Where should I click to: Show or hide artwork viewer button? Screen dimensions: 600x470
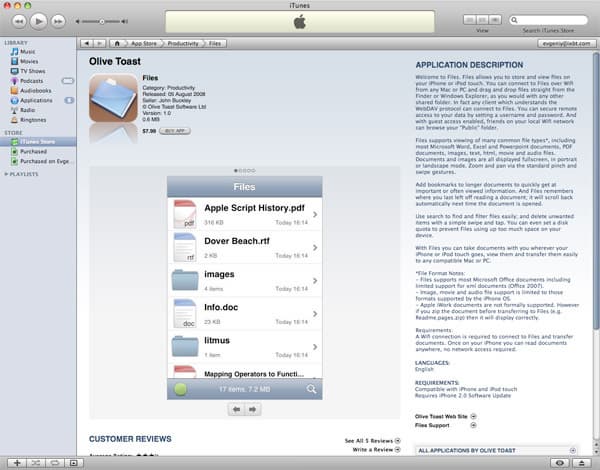[x=73, y=463]
